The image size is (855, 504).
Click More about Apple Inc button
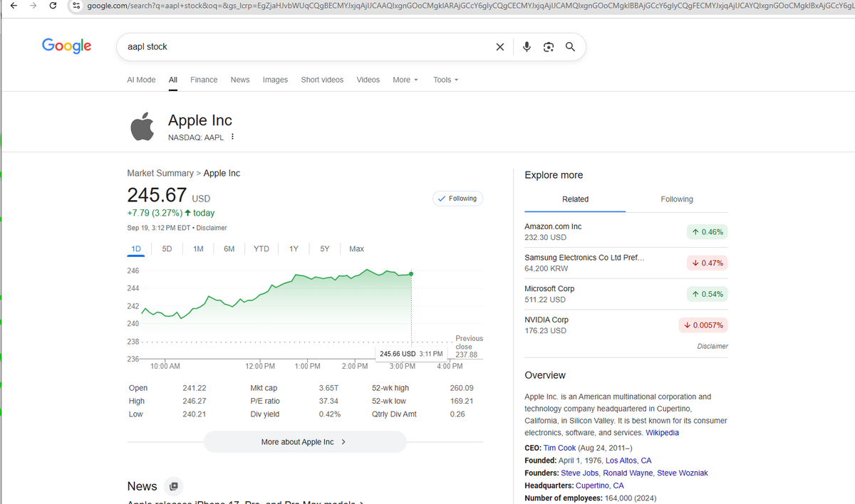[x=305, y=442]
